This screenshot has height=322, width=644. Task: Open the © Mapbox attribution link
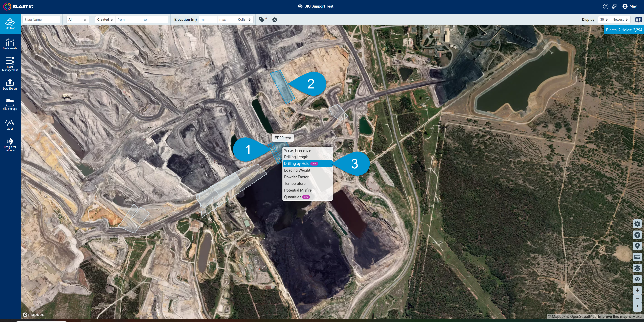click(557, 316)
